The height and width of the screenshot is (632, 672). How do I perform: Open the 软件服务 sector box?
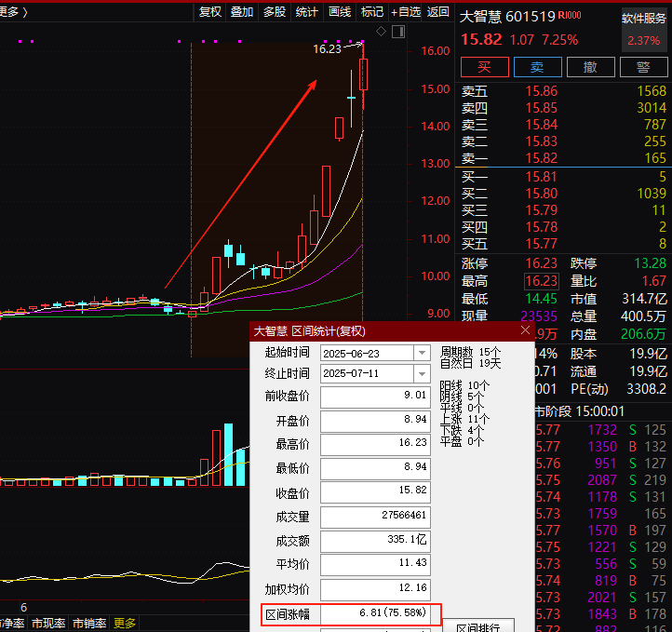[644, 29]
